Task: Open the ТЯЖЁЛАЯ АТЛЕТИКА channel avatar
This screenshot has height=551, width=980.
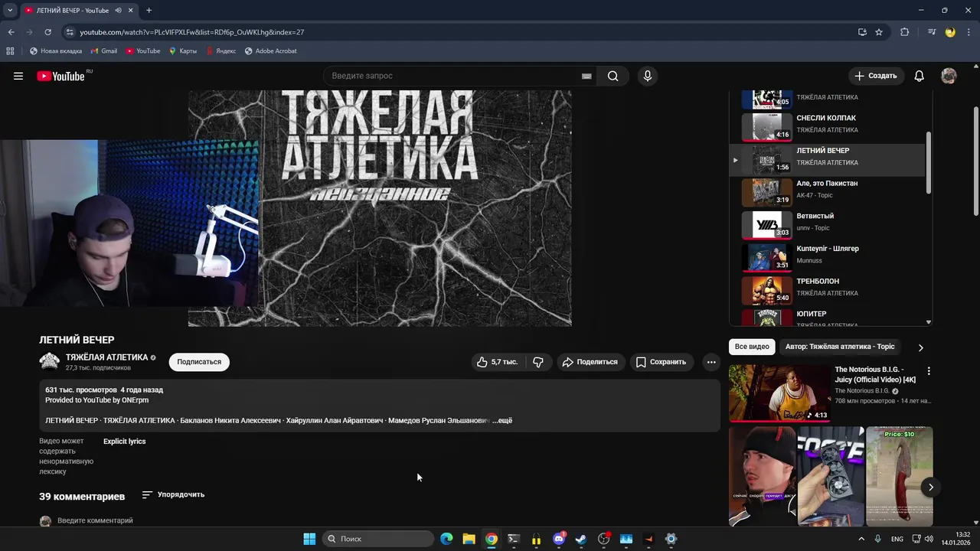Action: (x=49, y=362)
